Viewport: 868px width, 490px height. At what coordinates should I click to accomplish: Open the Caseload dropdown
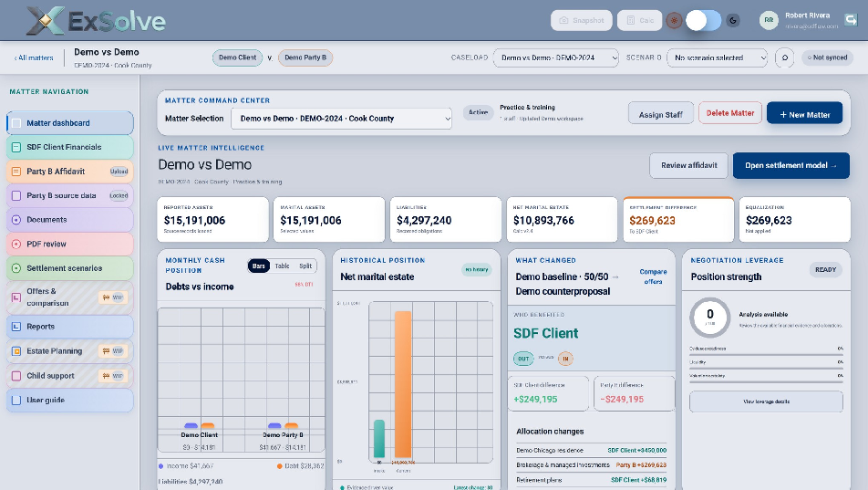[x=556, y=57]
